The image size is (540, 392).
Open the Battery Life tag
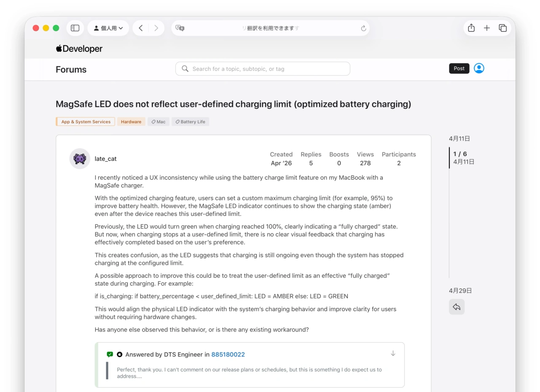coord(190,122)
